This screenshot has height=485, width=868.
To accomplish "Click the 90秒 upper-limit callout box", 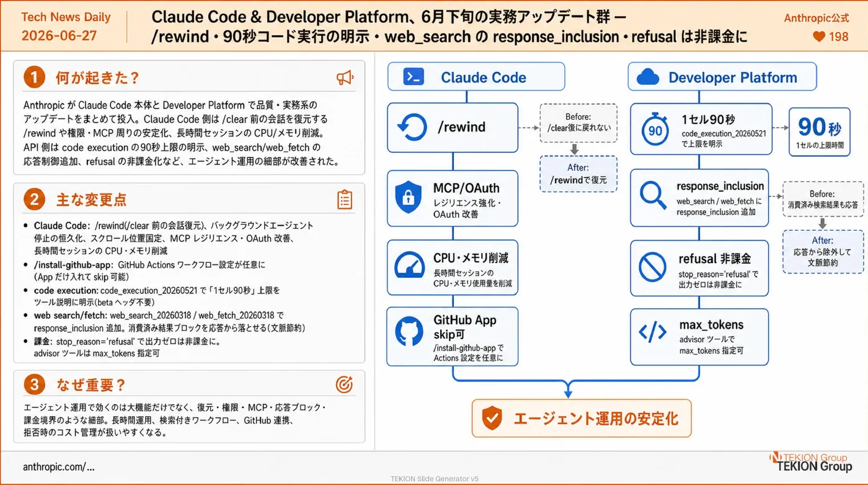I will (820, 131).
